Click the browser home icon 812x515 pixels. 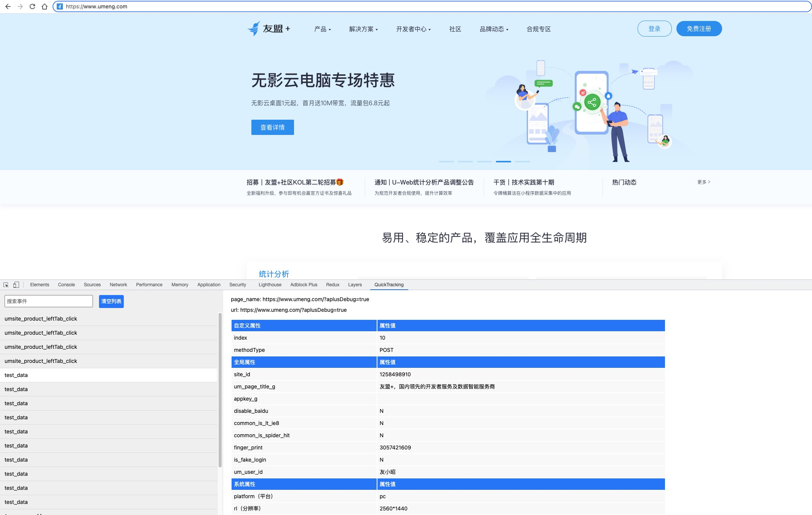pyautogui.click(x=45, y=6)
